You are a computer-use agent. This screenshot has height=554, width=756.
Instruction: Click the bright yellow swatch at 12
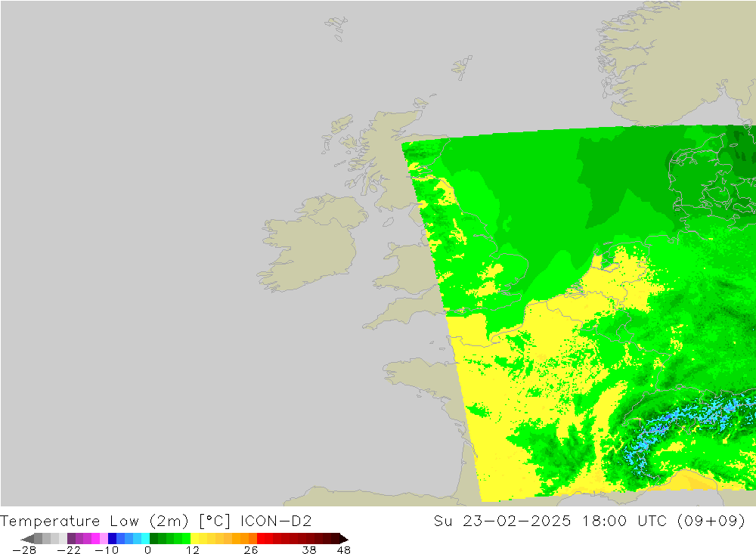click(x=195, y=539)
